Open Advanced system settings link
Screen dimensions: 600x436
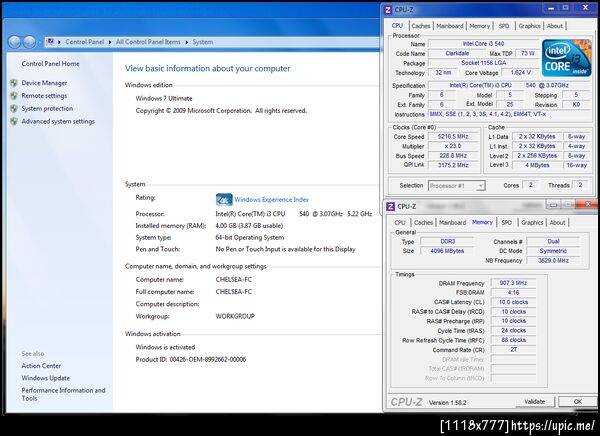tap(58, 121)
